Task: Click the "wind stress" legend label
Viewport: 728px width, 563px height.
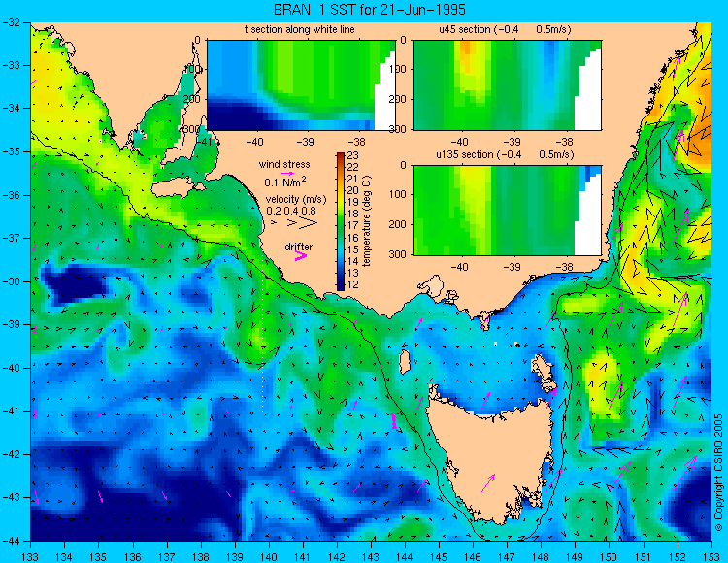Action: tap(284, 164)
